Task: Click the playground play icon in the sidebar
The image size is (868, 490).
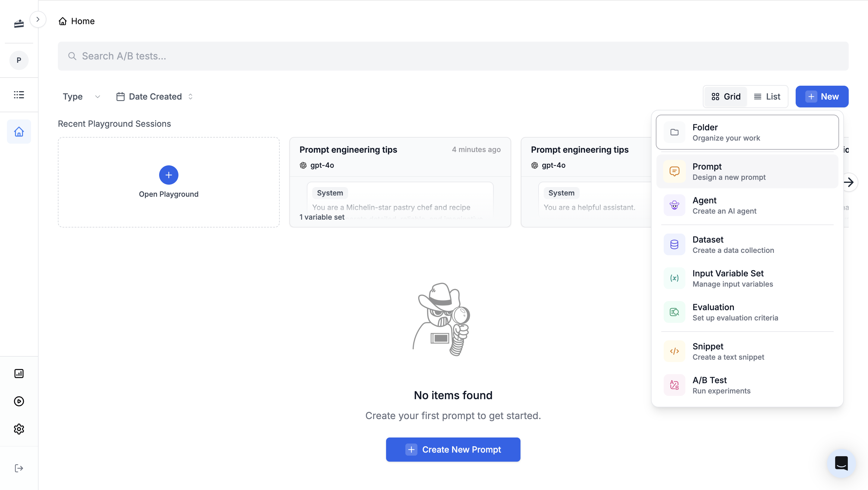Action: click(x=18, y=401)
